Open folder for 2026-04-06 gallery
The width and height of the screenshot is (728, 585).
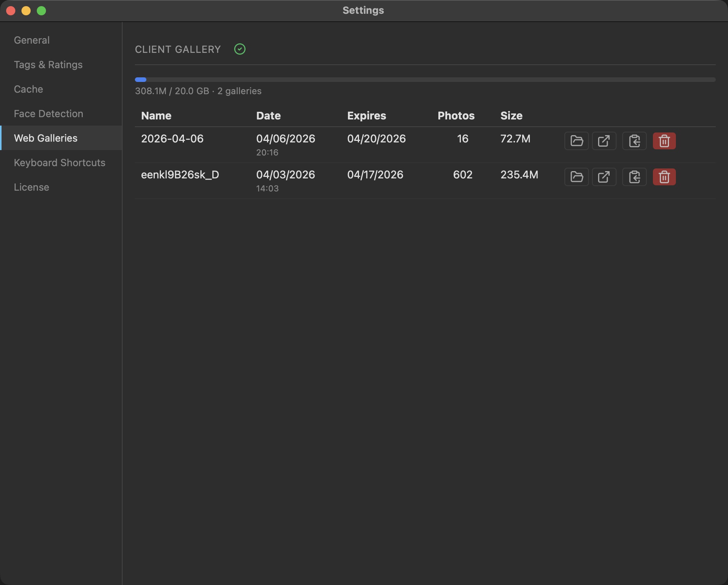pyautogui.click(x=576, y=141)
